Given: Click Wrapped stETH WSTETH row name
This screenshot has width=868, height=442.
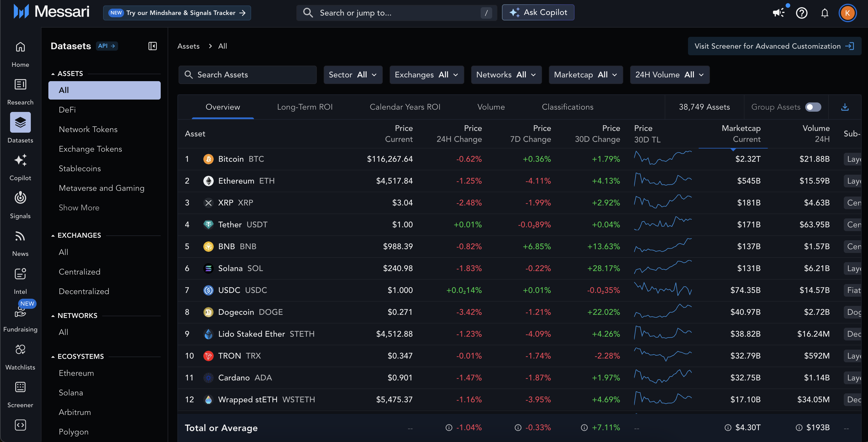Looking at the screenshot, I should click(x=266, y=400).
